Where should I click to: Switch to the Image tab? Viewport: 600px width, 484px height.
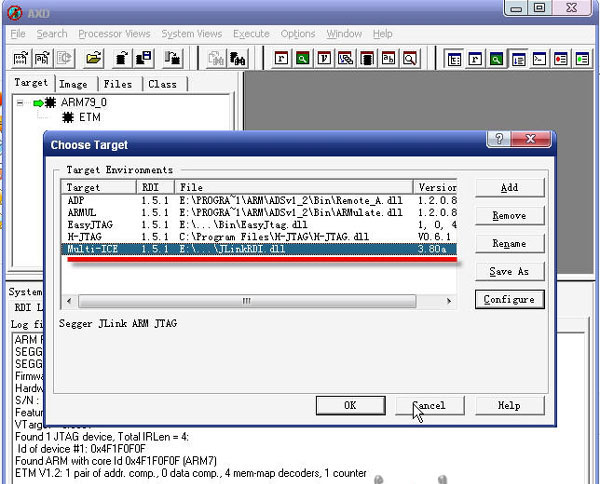click(73, 85)
